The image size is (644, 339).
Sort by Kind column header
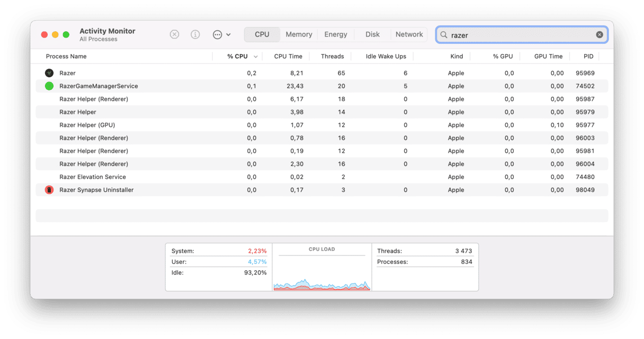pos(457,57)
